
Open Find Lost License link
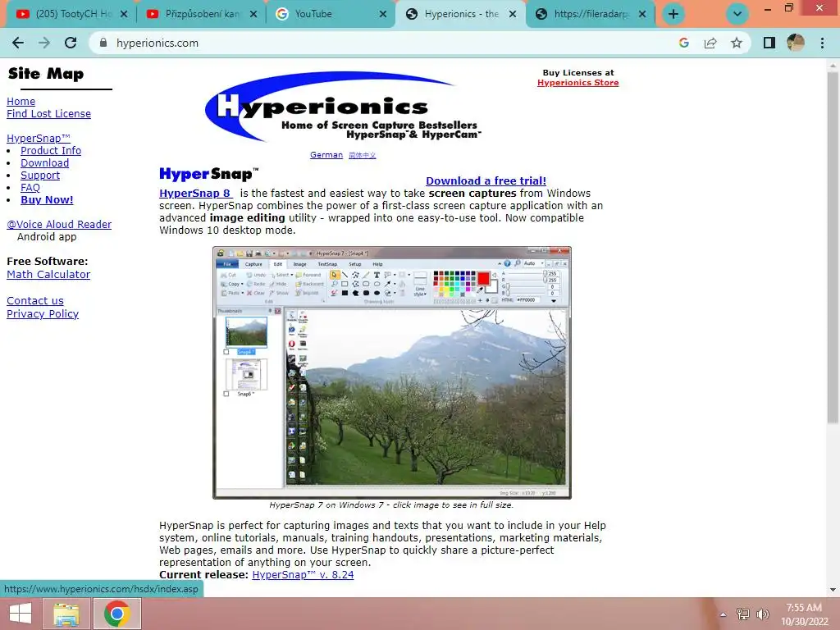(x=48, y=113)
